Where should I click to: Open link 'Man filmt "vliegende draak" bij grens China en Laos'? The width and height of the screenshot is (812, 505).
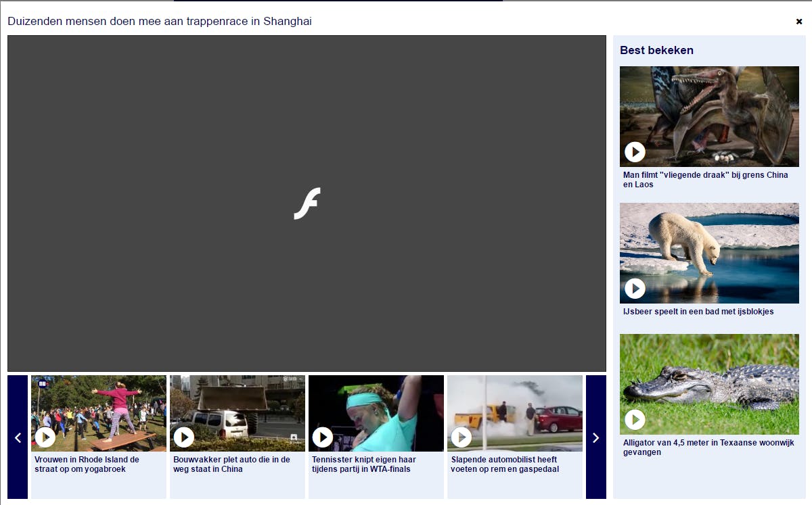706,179
